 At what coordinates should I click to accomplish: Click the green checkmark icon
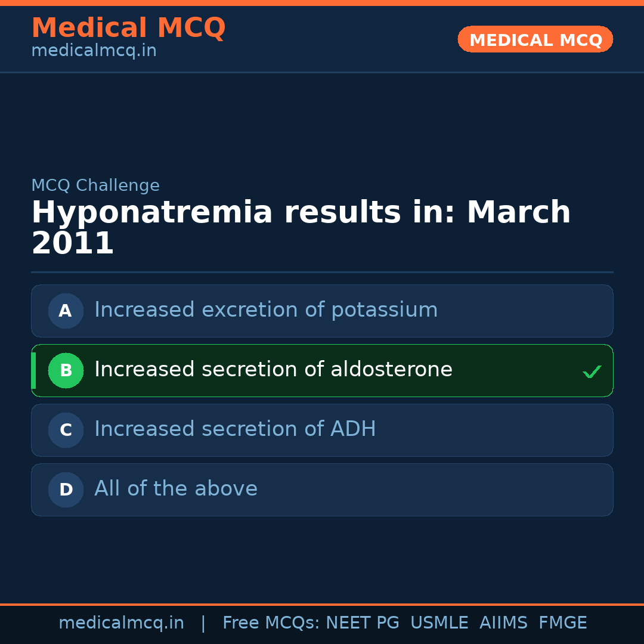click(x=592, y=372)
